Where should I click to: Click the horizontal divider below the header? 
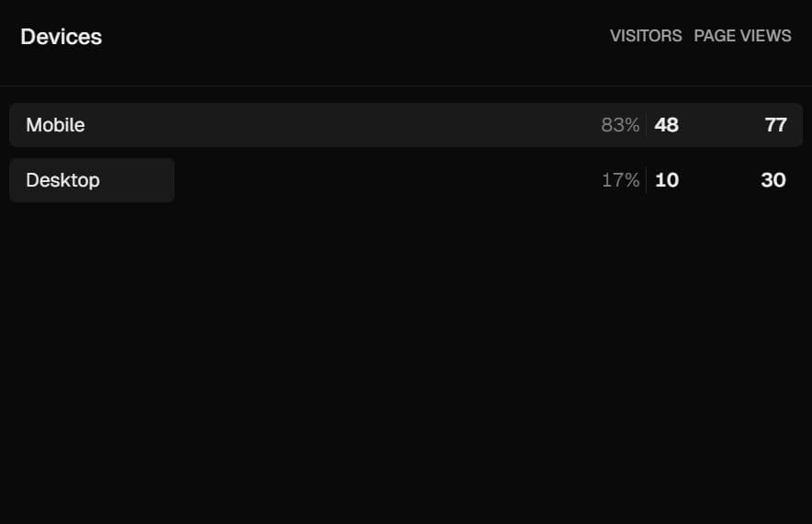tap(406, 86)
